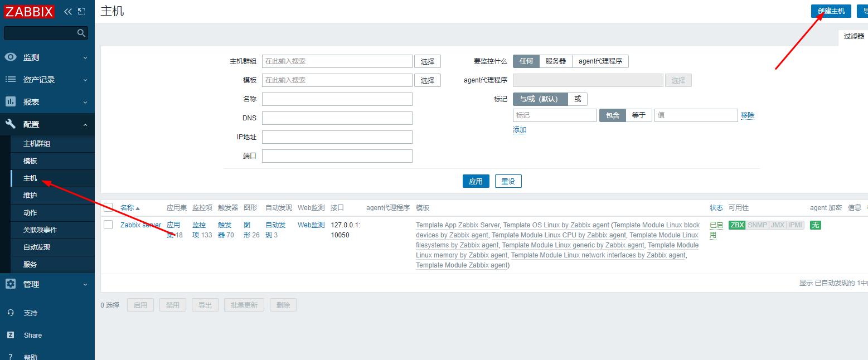868x360 pixels.
Task: Click the search magnifier icon
Action: [x=81, y=33]
